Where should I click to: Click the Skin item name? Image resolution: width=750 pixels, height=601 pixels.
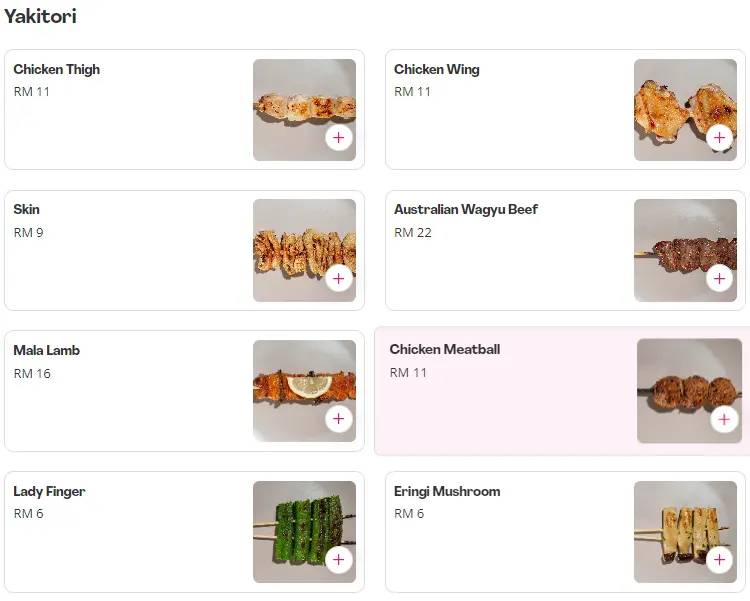(27, 210)
